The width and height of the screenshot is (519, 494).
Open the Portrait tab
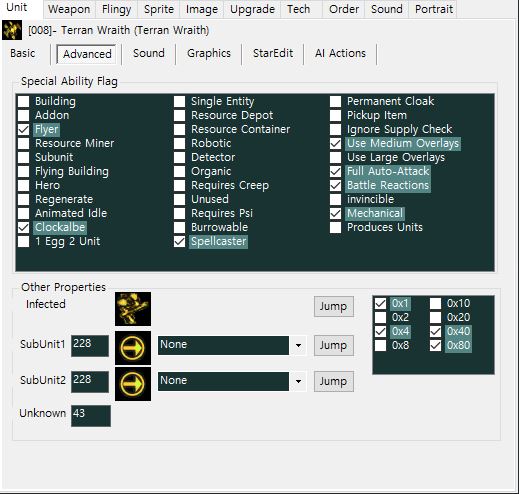pyautogui.click(x=434, y=9)
